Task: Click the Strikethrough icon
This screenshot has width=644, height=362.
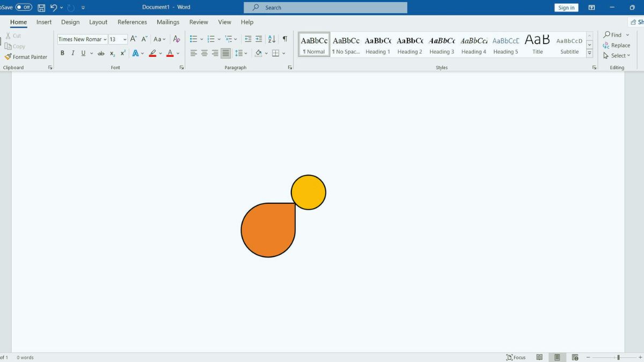Action: click(101, 53)
